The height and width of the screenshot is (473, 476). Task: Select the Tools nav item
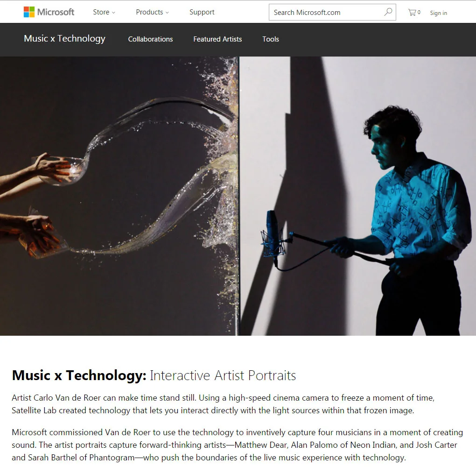pos(271,39)
